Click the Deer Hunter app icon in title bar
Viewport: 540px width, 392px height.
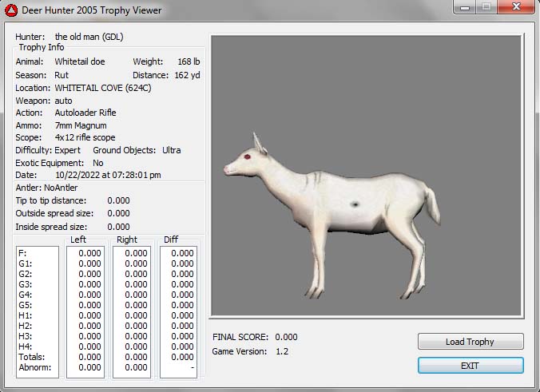coord(12,10)
